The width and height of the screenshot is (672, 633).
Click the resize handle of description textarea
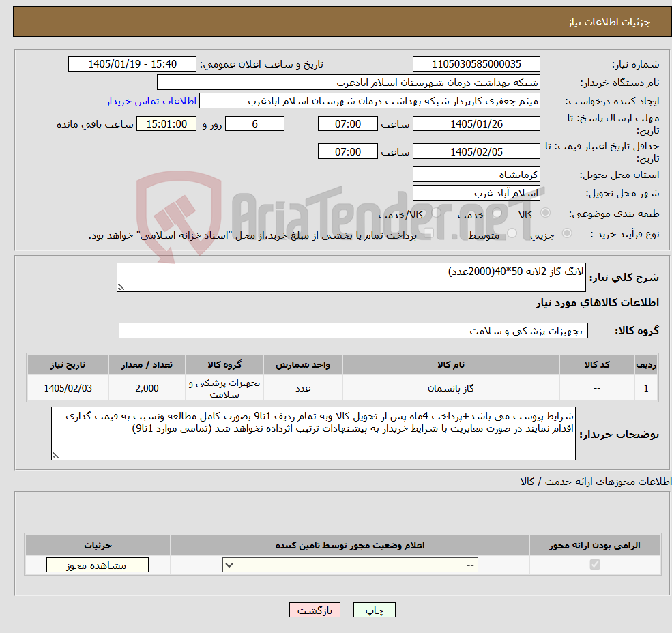pos(121,287)
